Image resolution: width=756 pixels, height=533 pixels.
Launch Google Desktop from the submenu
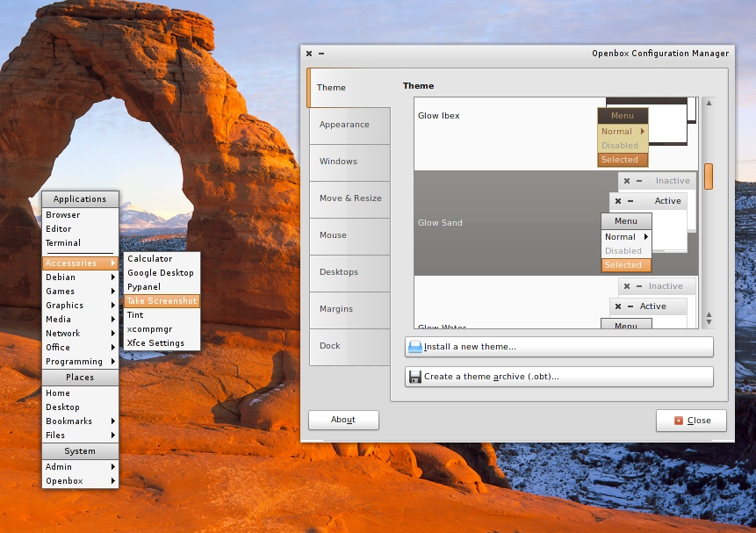point(162,273)
